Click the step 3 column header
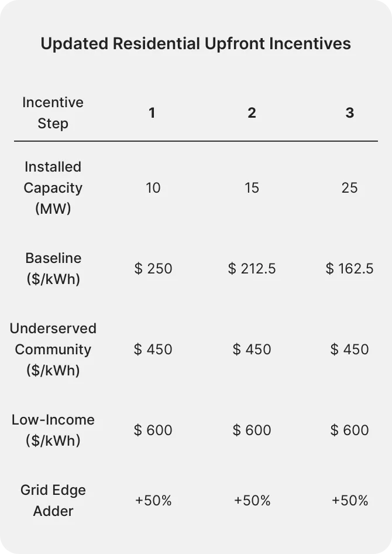Screen dimensions: 392x554 (349, 112)
